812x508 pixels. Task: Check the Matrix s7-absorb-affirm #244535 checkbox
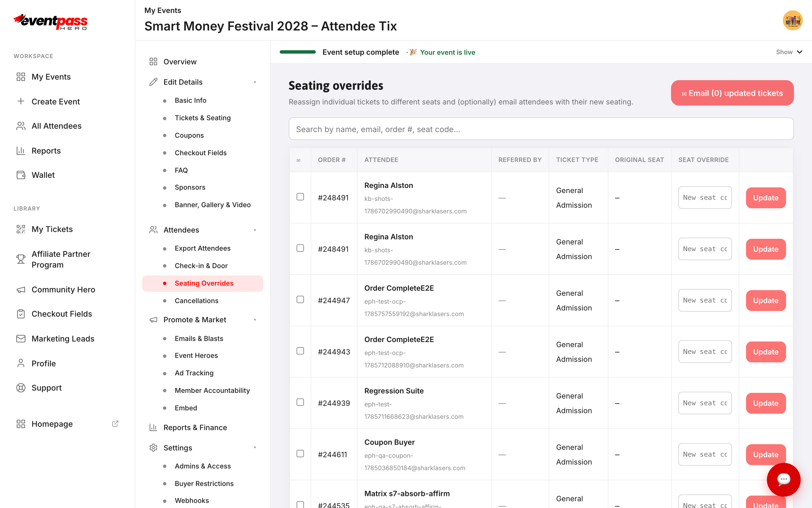coord(300,505)
